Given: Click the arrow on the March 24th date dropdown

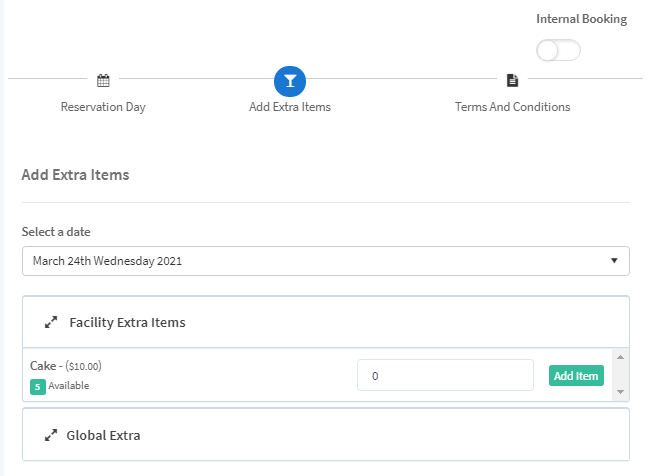Looking at the screenshot, I should 614,261.
